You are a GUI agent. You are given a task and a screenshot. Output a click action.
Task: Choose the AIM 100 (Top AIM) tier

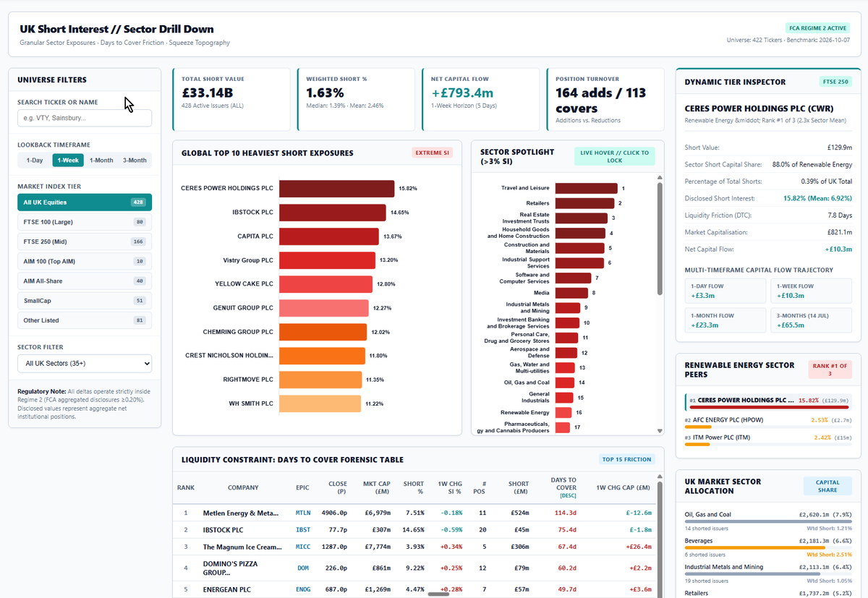coord(85,261)
